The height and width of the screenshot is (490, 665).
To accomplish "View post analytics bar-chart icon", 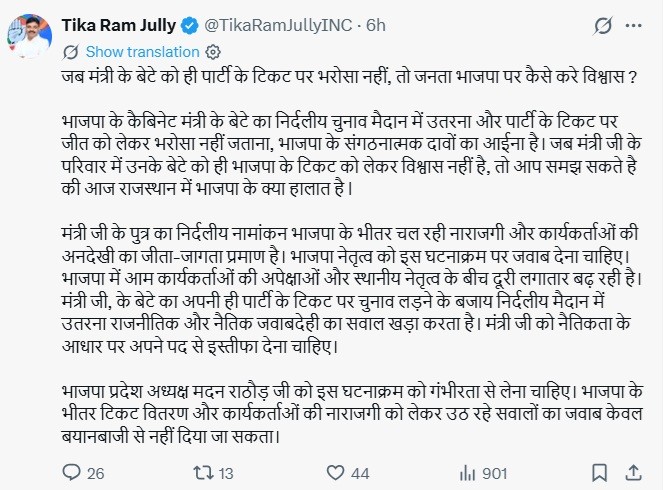I will (x=467, y=473).
